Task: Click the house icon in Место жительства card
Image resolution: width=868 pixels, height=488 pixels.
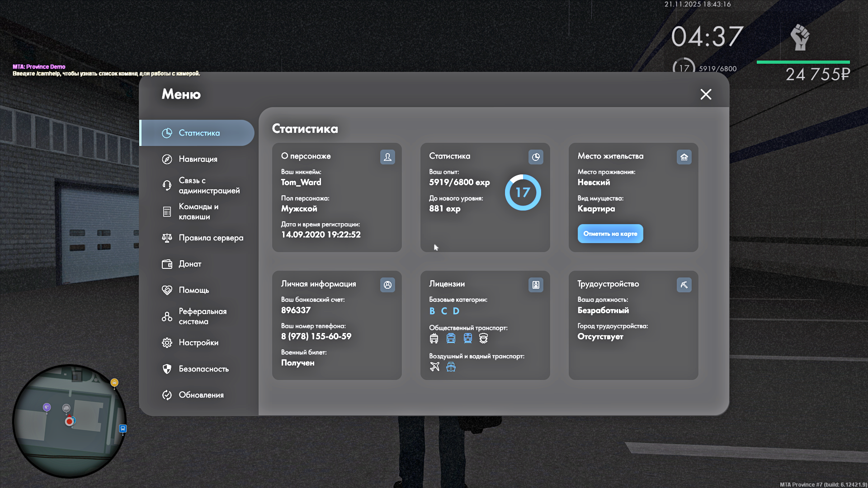Action: pos(684,157)
